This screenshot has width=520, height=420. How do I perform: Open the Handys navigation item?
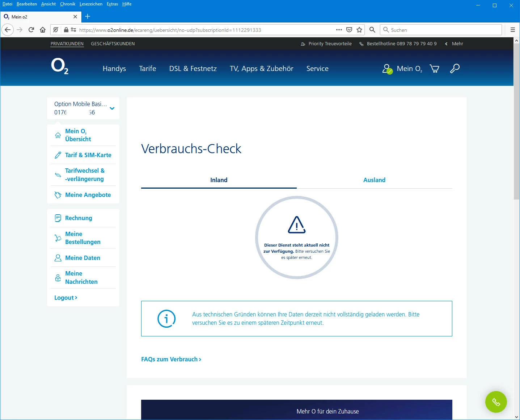click(x=114, y=68)
